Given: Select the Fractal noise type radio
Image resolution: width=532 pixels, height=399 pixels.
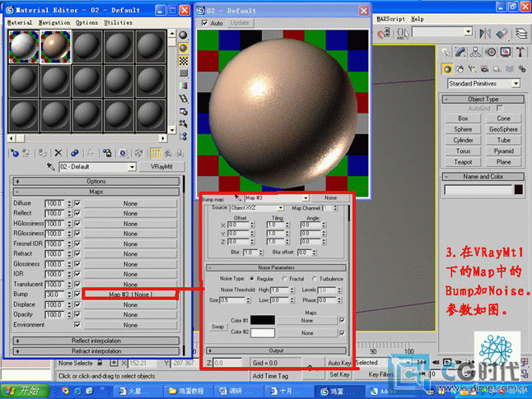Looking at the screenshot, I should 284,279.
